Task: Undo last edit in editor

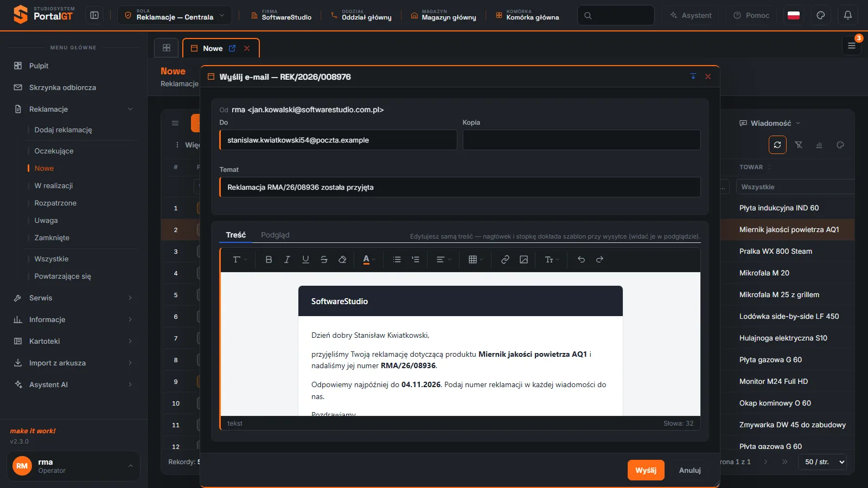Action: pos(581,260)
